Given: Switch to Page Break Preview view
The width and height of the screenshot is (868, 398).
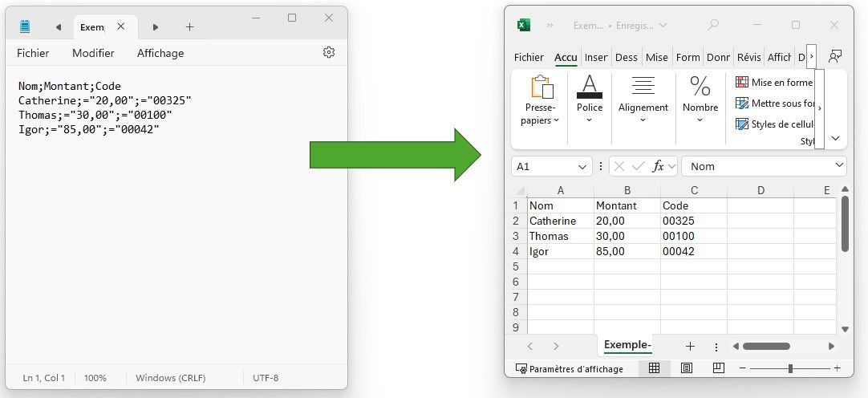Looking at the screenshot, I should tap(718, 368).
